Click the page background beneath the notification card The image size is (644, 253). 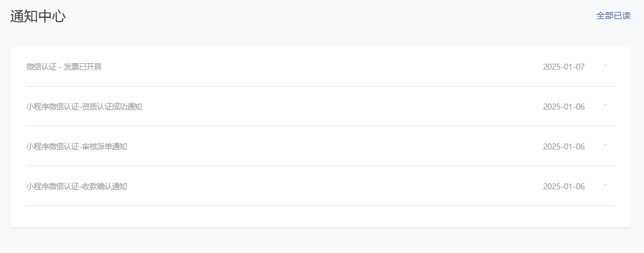click(322, 240)
